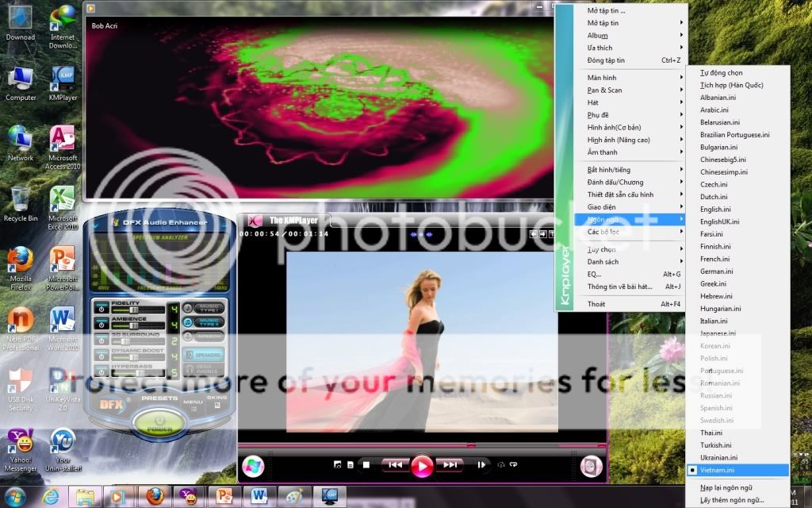812x508 pixels.
Task: Open the colorful control box button in KMPlayer
Action: coord(253,466)
